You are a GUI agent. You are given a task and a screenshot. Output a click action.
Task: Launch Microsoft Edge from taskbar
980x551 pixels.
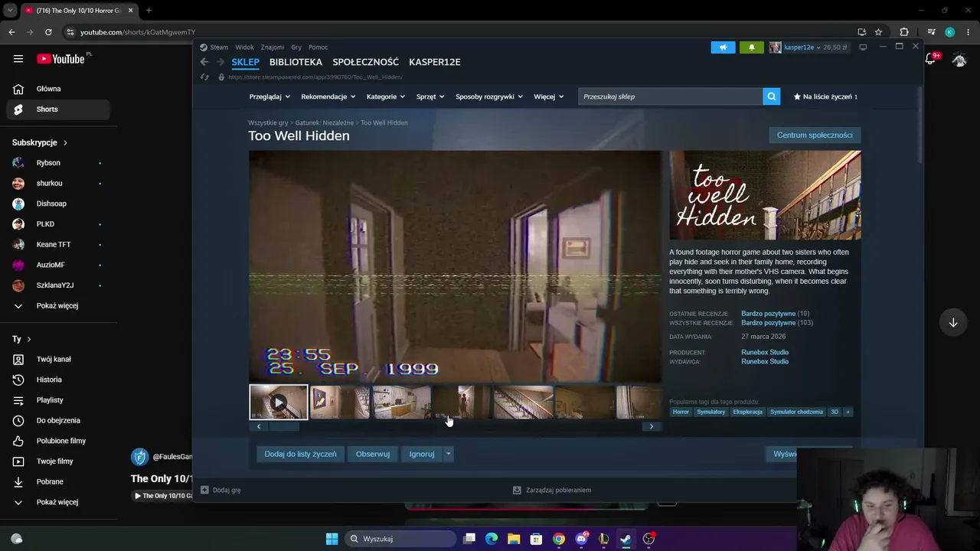click(492, 539)
